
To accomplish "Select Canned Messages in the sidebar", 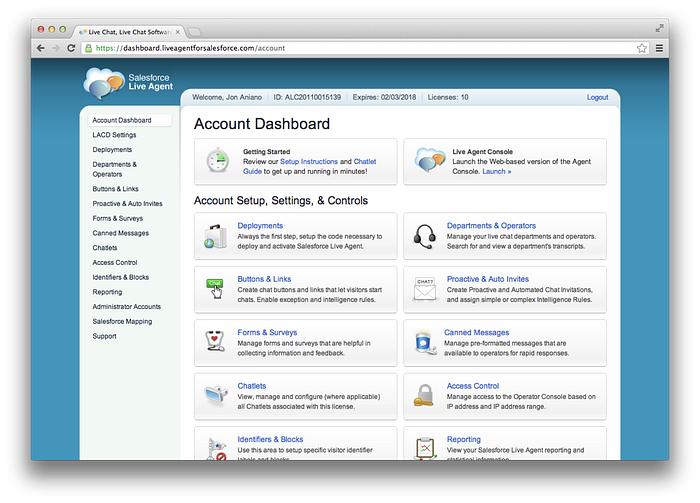I will pyautogui.click(x=120, y=233).
